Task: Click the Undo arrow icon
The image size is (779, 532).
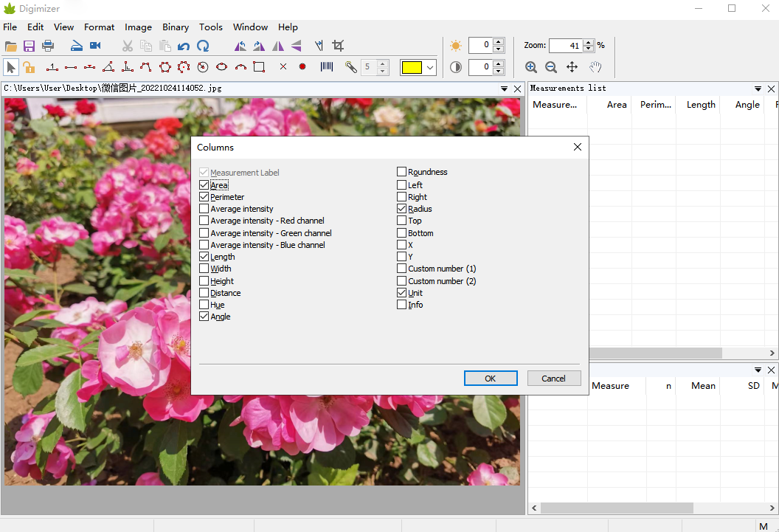Action: [184, 46]
